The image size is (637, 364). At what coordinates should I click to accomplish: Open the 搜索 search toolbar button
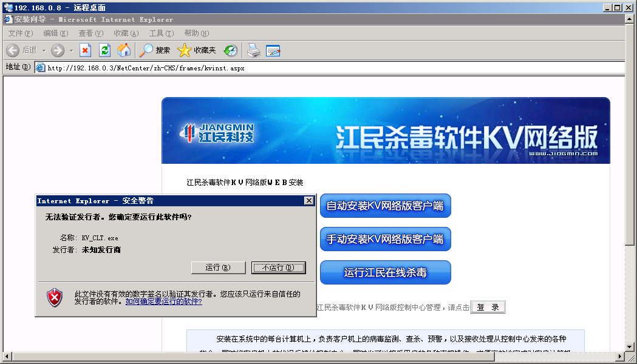click(154, 50)
